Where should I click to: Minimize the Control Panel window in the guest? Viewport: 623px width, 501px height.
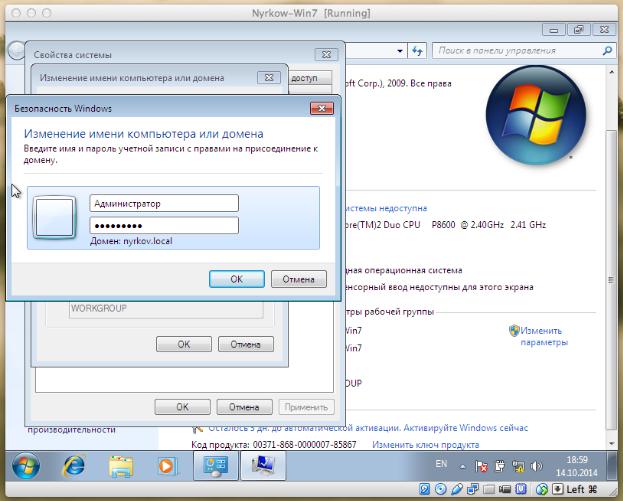tap(554, 30)
